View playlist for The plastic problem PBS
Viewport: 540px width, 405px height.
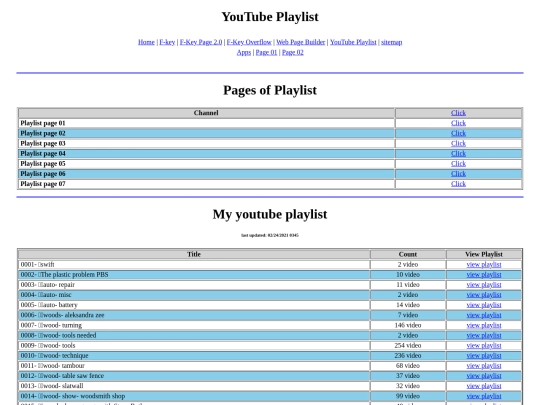tap(484, 275)
